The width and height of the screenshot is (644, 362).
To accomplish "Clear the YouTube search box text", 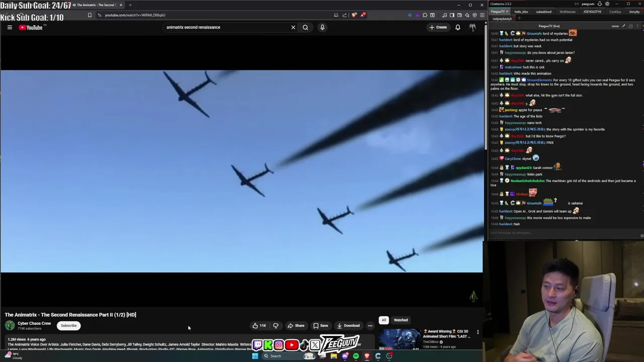I will [x=293, y=27].
